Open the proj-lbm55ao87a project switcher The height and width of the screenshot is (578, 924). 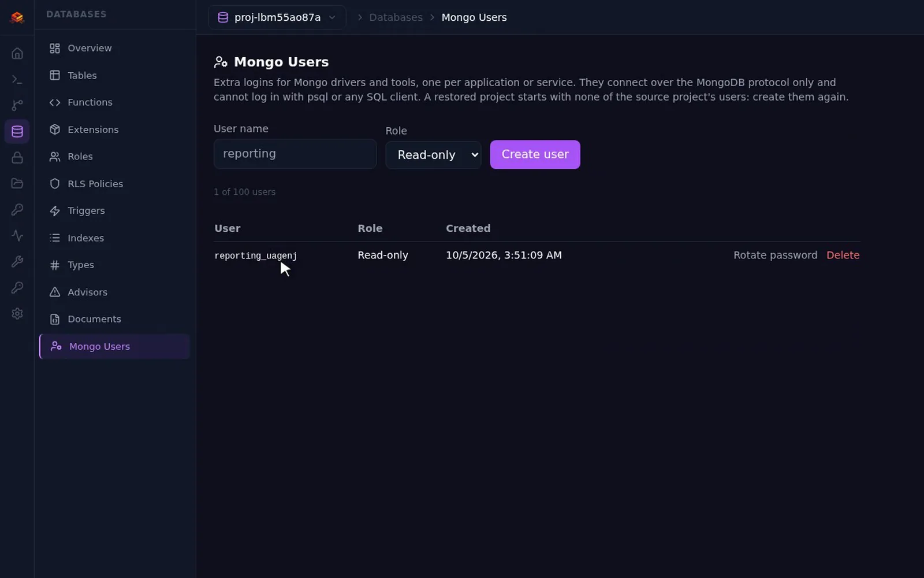point(277,17)
